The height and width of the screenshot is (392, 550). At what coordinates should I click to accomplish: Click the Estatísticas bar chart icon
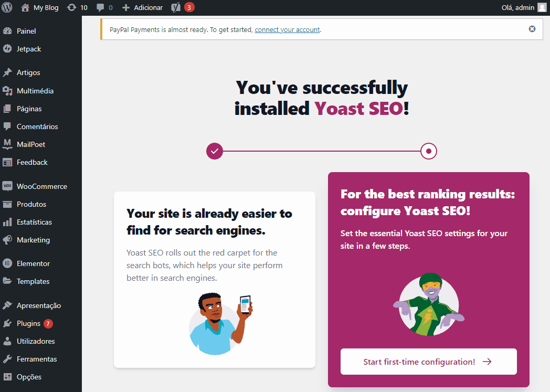click(7, 222)
